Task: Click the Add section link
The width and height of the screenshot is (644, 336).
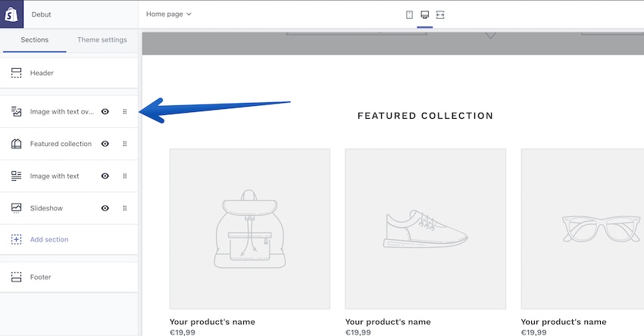Action: click(49, 240)
